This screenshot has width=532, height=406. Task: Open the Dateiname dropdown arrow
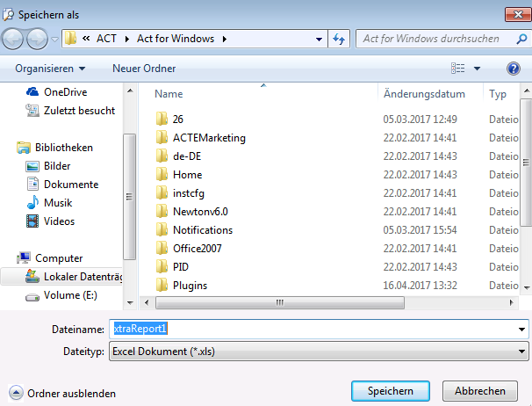[521, 330]
